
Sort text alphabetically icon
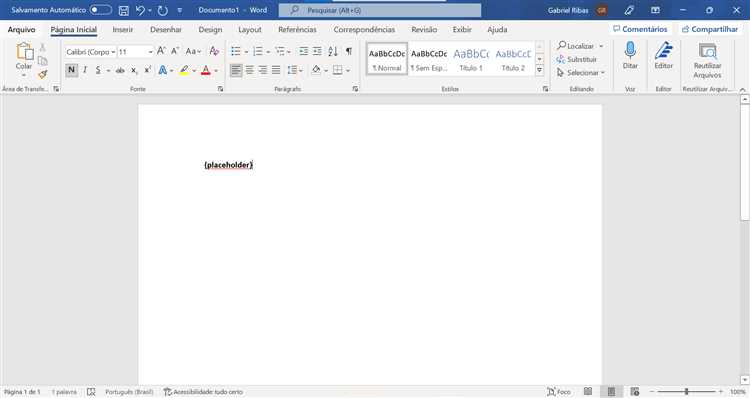(x=333, y=51)
